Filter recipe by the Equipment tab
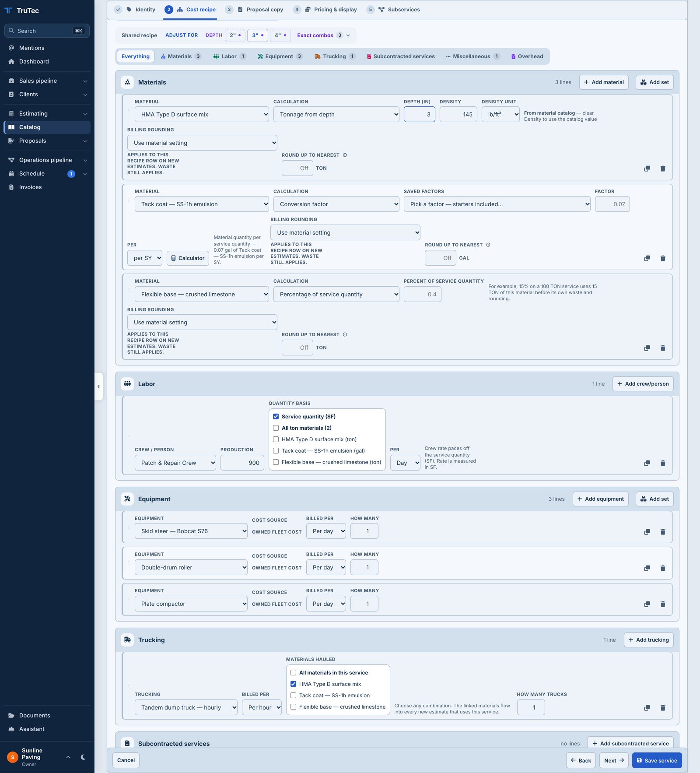This screenshot has height=773, width=700. pos(280,56)
